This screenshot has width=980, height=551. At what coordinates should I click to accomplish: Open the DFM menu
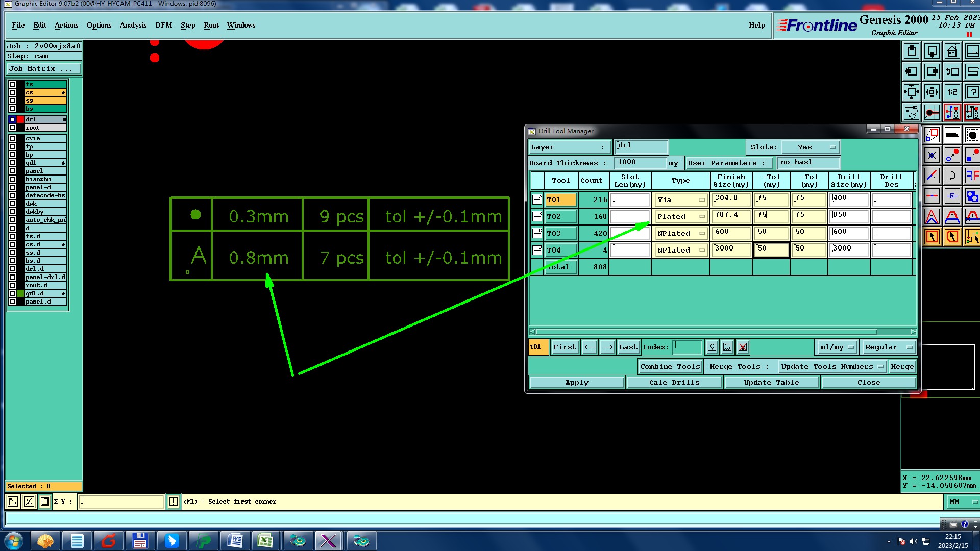(163, 25)
